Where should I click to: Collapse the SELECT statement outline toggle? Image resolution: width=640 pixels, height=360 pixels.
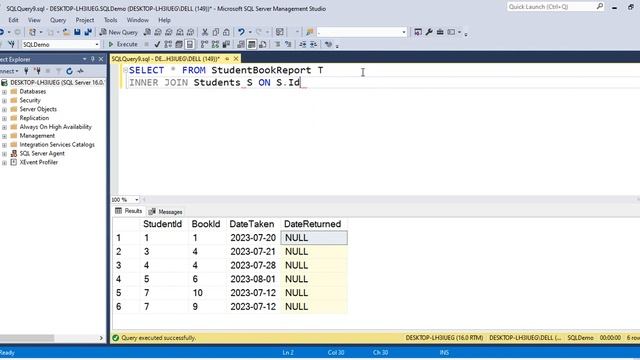[x=125, y=70]
